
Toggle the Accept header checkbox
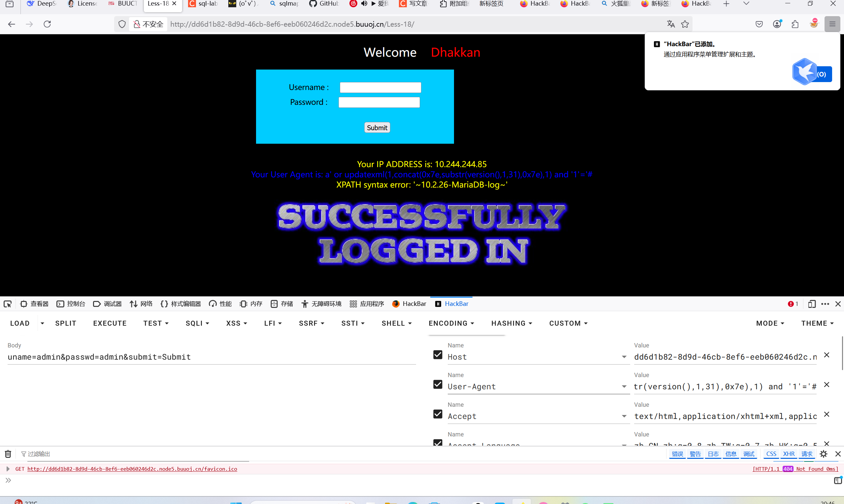tap(438, 414)
